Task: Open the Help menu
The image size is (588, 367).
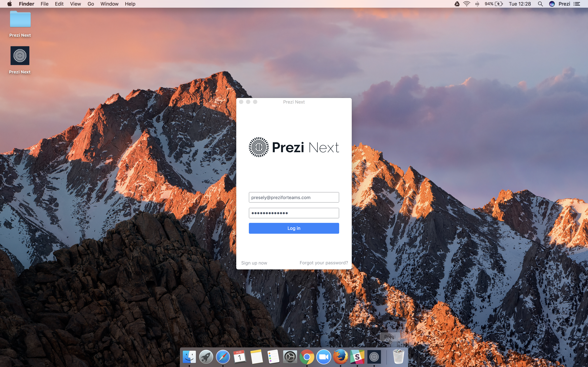Action: [130, 4]
